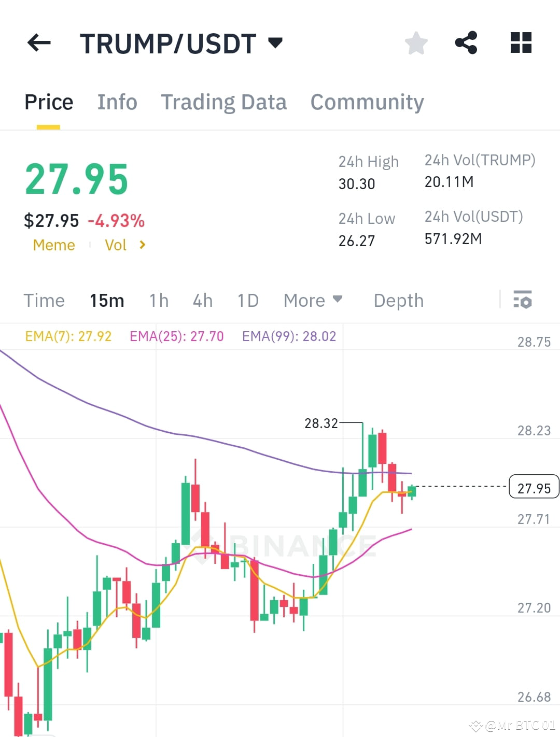The width and height of the screenshot is (560, 737).
Task: Tap the current price label 27.95 on chart
Action: [534, 487]
